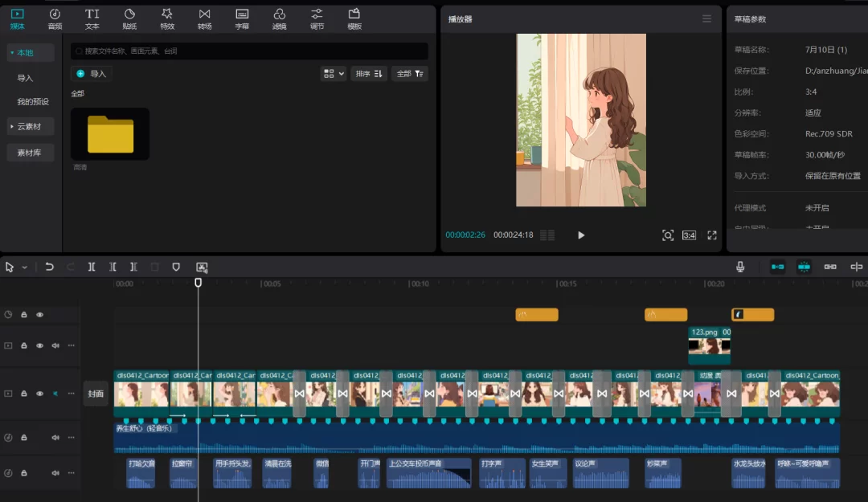Enter fullscreen preview in the player

(x=711, y=235)
